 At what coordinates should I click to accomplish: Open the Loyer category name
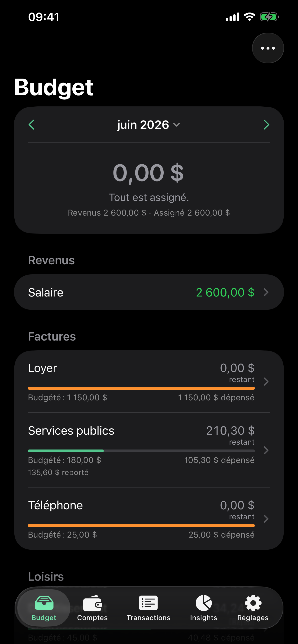(x=42, y=368)
